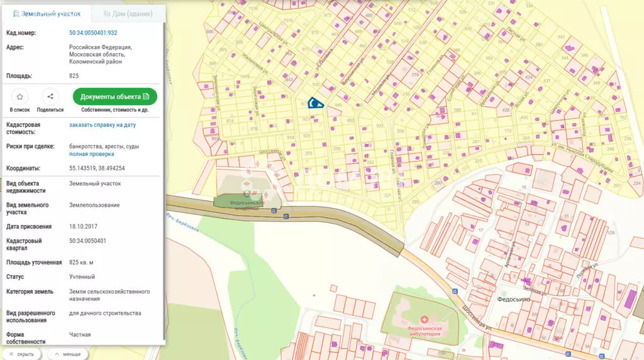This screenshot has height=360, width=644.
Task: Click parcel numbered 318 on the map
Action: pyautogui.click(x=415, y=75)
